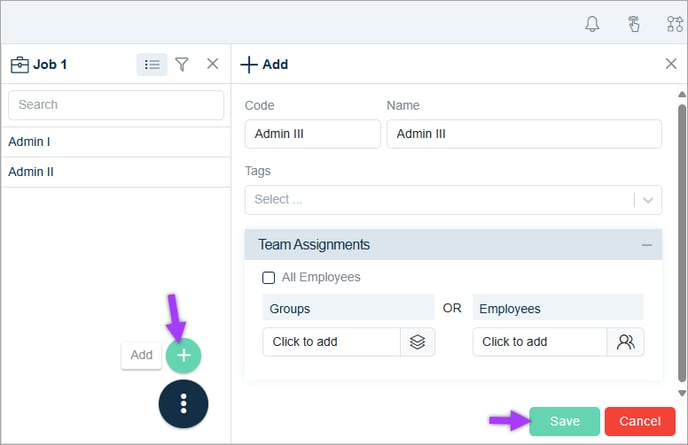Open the filter funnel in Job 1 panel
Screen dimensions: 688x445
pyautogui.click(x=182, y=65)
